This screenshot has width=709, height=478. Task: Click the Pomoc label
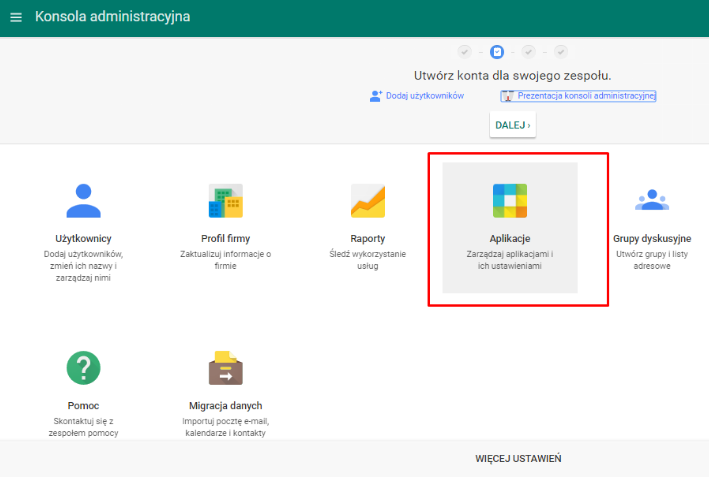point(83,406)
